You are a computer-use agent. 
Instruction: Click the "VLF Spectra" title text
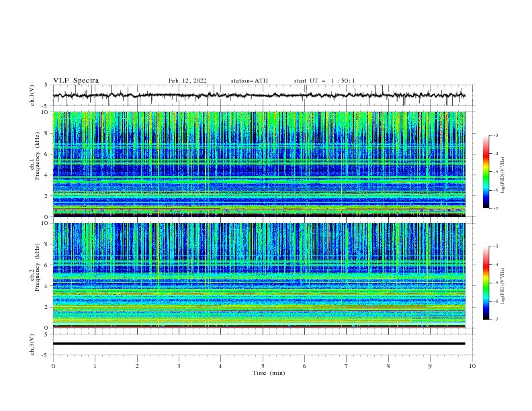click(x=76, y=81)
